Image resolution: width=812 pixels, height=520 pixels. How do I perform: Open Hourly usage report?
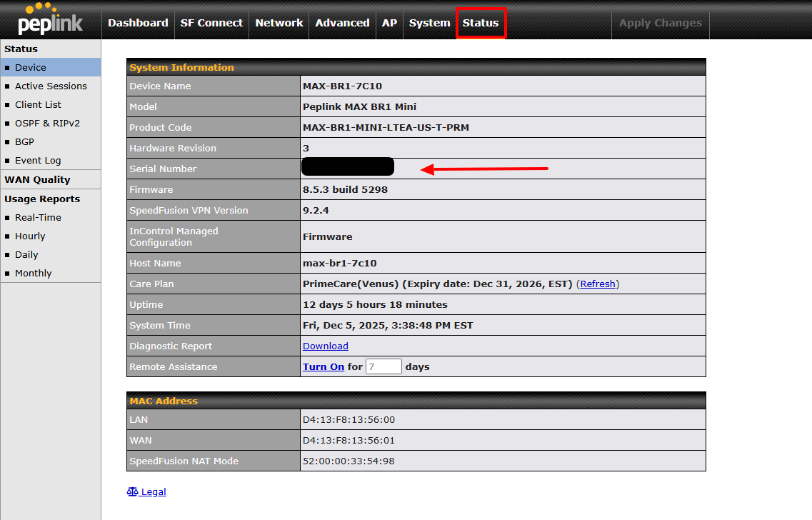pyautogui.click(x=50, y=236)
